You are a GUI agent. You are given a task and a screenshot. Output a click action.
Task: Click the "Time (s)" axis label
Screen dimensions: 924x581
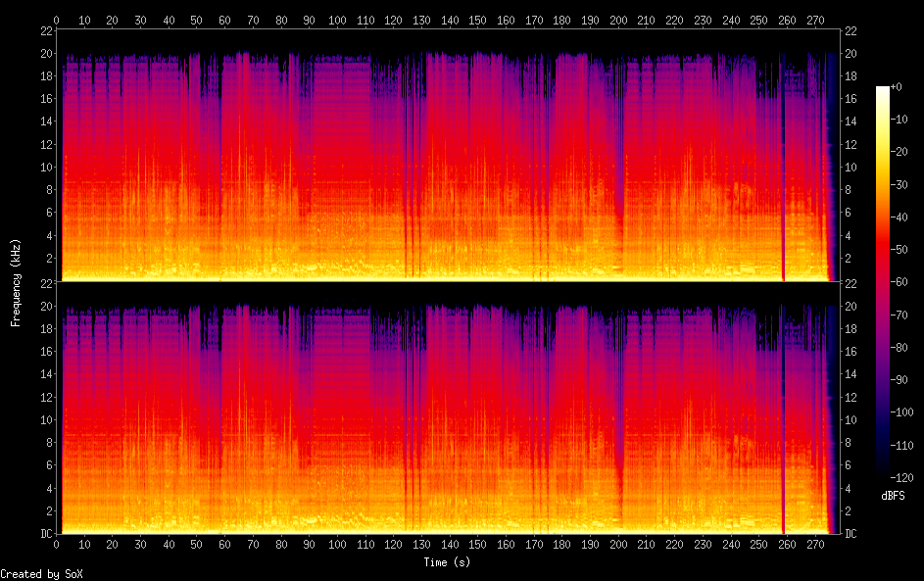[448, 562]
